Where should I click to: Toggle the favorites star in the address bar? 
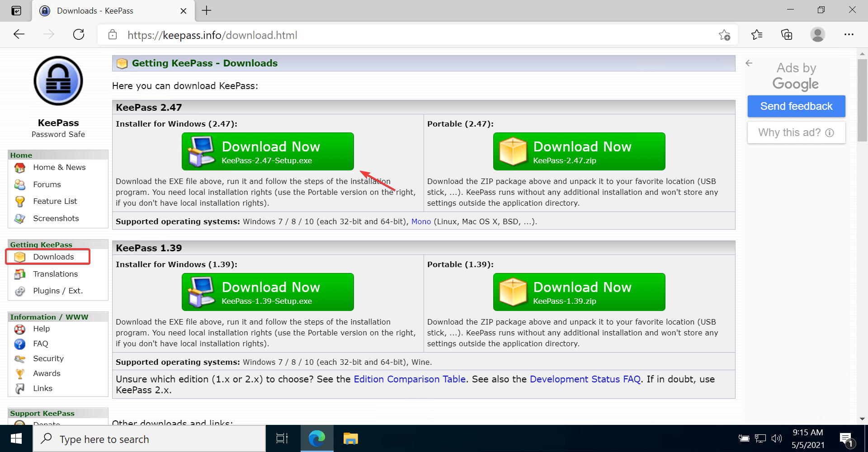tap(725, 35)
